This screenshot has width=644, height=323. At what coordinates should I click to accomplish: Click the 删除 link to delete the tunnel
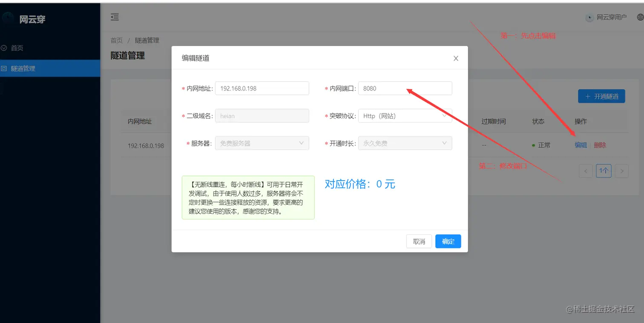(600, 145)
